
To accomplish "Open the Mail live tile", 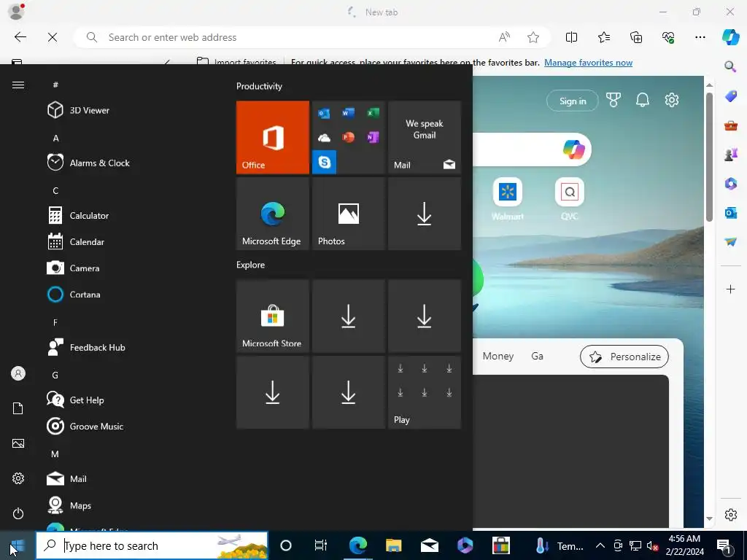I will tap(425, 137).
